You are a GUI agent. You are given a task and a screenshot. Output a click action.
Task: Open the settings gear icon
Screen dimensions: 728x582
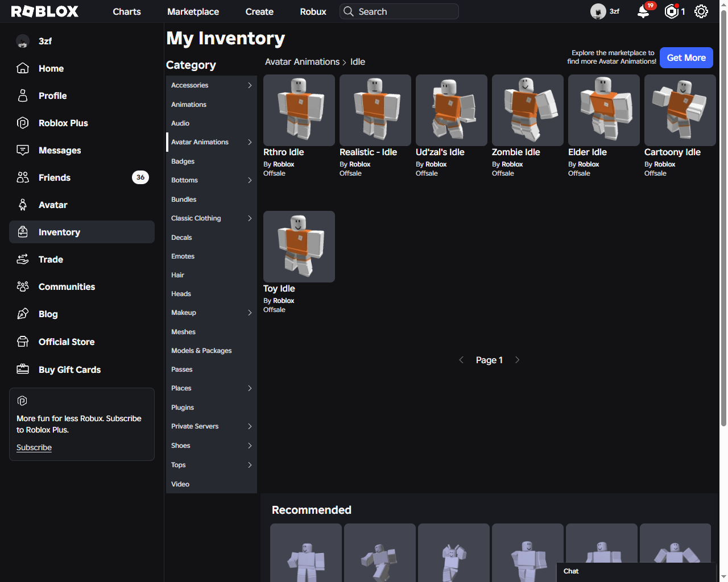[x=701, y=11]
